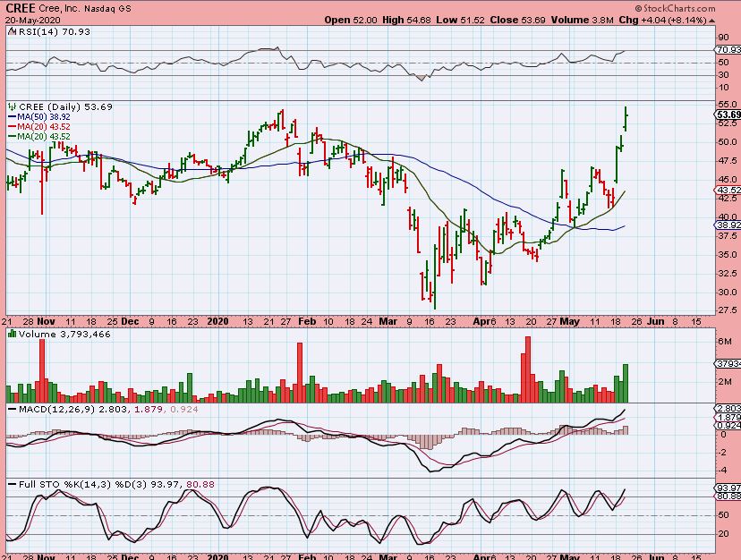Click the 2.803 MACD tag on right axis

click(728, 408)
